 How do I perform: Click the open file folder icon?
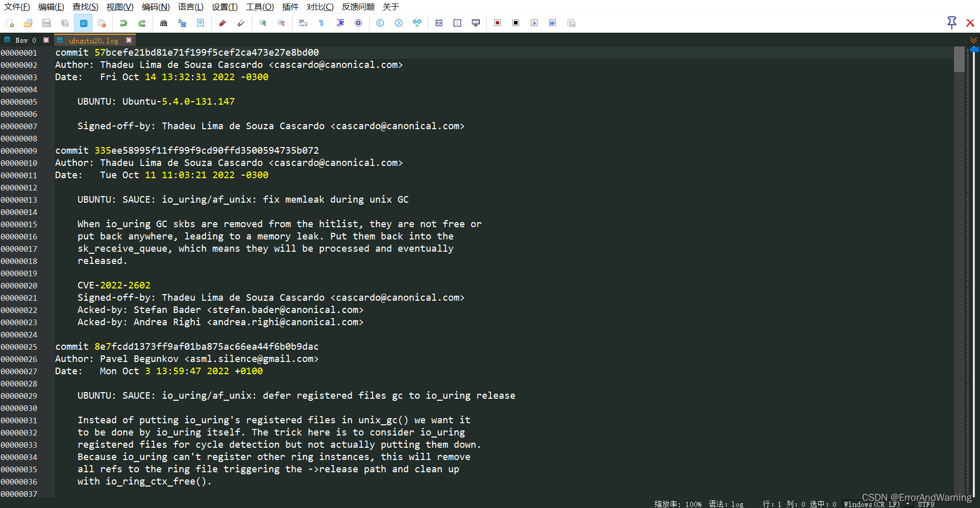28,23
